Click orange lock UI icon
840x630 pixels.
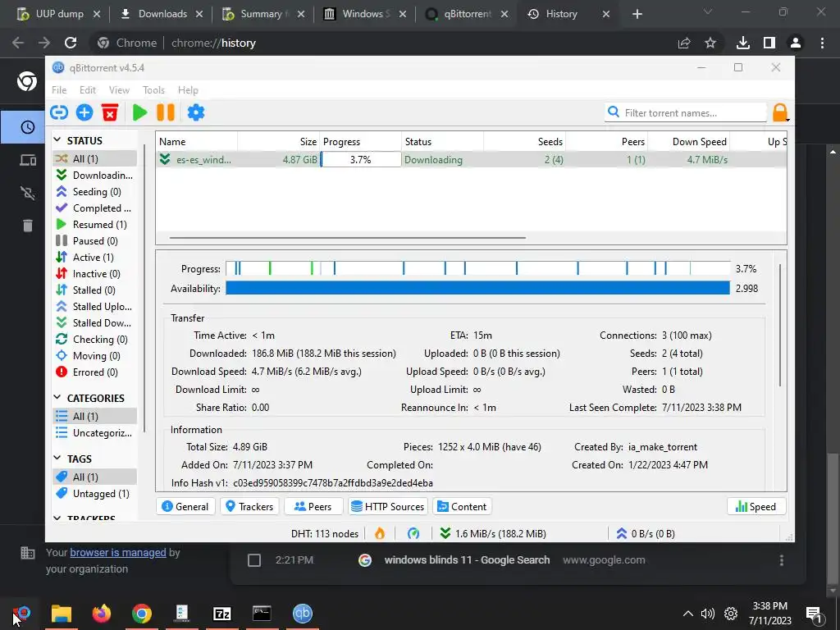[x=780, y=112]
